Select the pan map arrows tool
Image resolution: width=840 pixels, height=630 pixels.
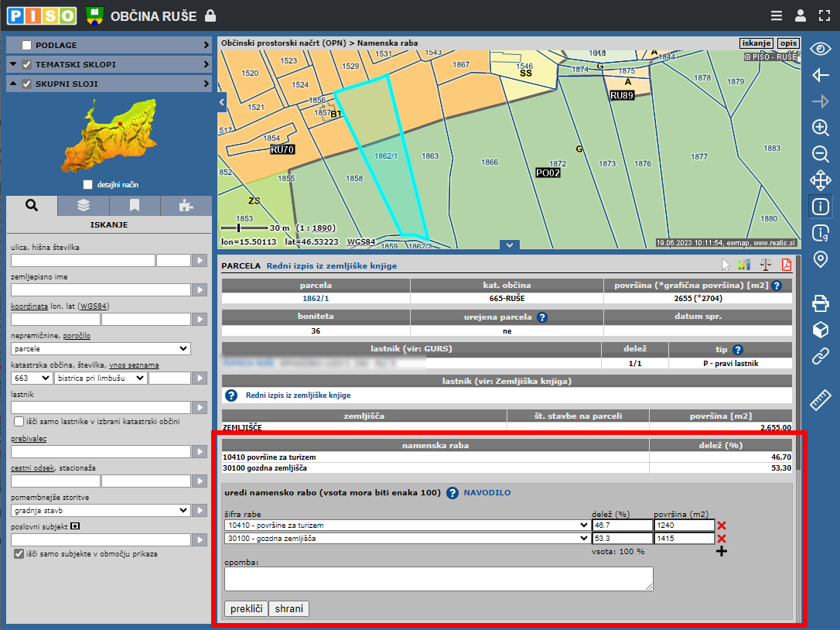coord(820,181)
